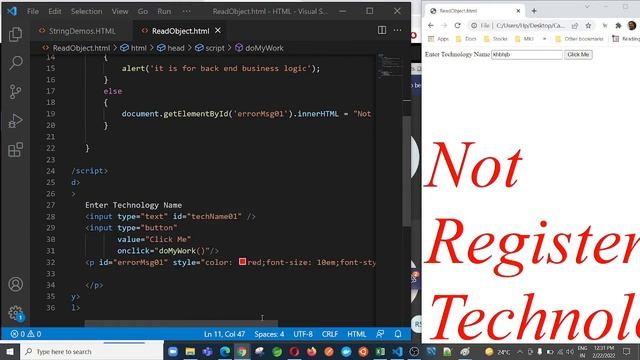Open Firefox from the taskbar

[x=311, y=351]
